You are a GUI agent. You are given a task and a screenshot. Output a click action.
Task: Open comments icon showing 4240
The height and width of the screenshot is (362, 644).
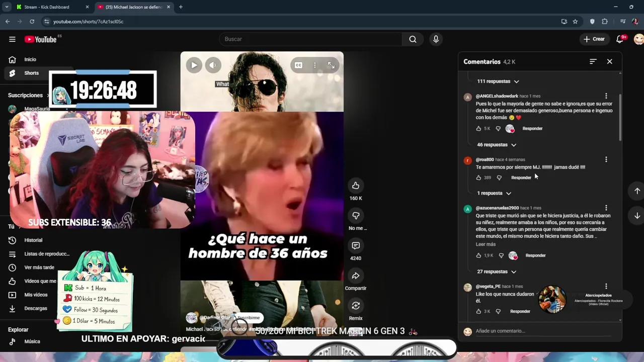tap(356, 245)
